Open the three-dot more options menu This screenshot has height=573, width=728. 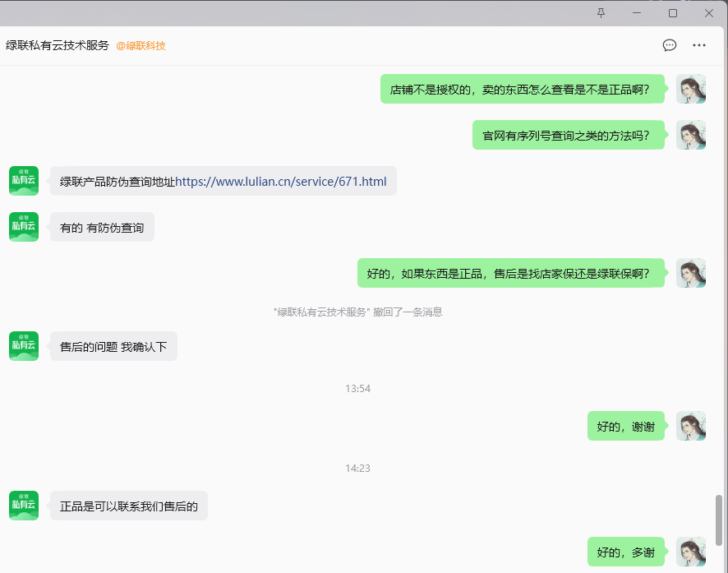click(x=699, y=45)
